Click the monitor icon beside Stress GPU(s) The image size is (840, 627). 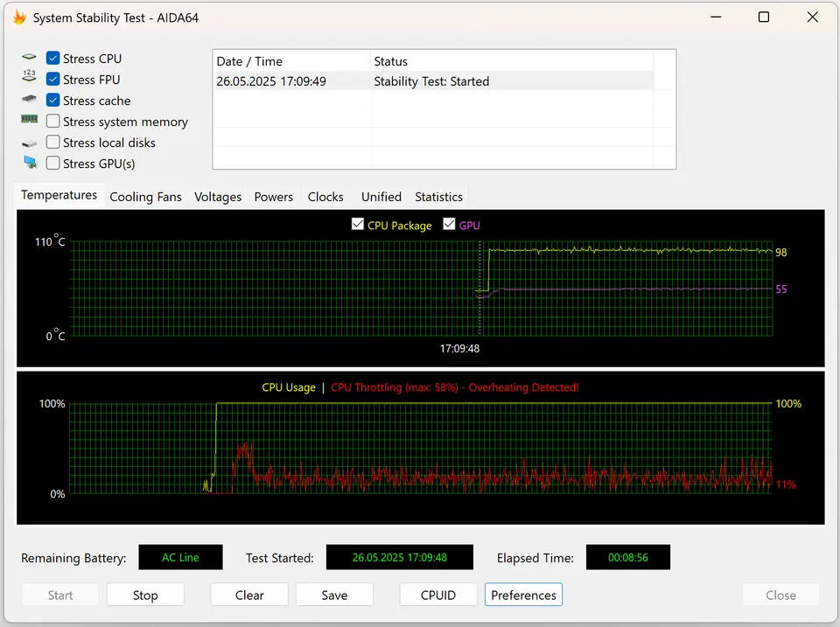point(30,162)
